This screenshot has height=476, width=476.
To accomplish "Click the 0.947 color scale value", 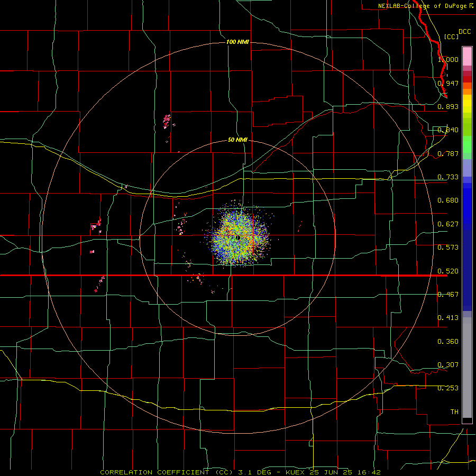I will pyautogui.click(x=448, y=83).
